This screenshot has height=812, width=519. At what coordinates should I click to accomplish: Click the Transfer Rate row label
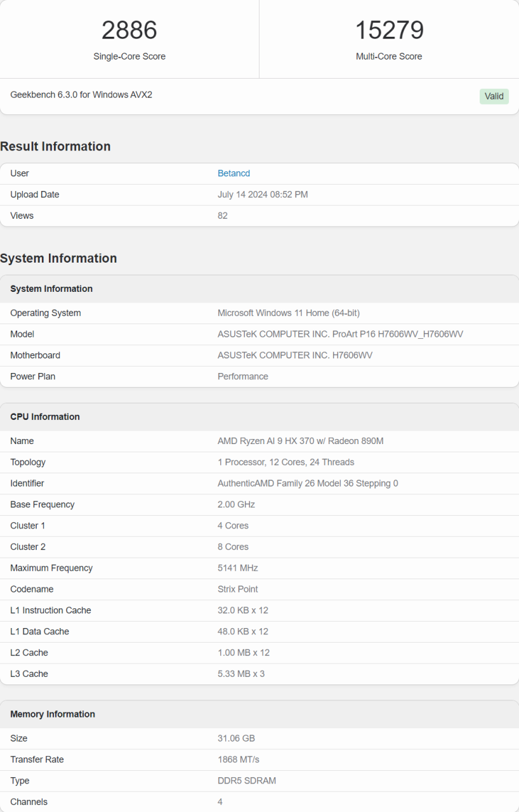37,759
